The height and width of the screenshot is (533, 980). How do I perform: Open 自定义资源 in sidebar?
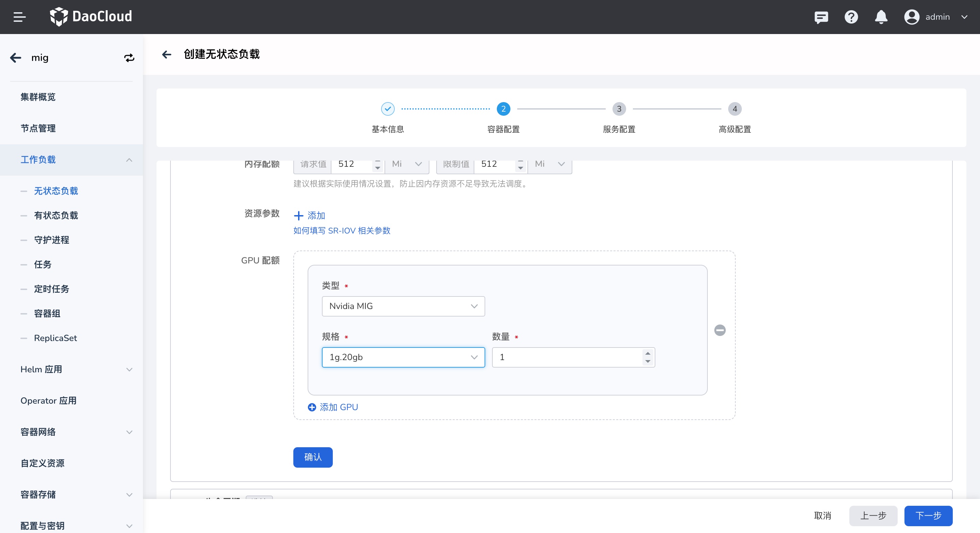[43, 463]
